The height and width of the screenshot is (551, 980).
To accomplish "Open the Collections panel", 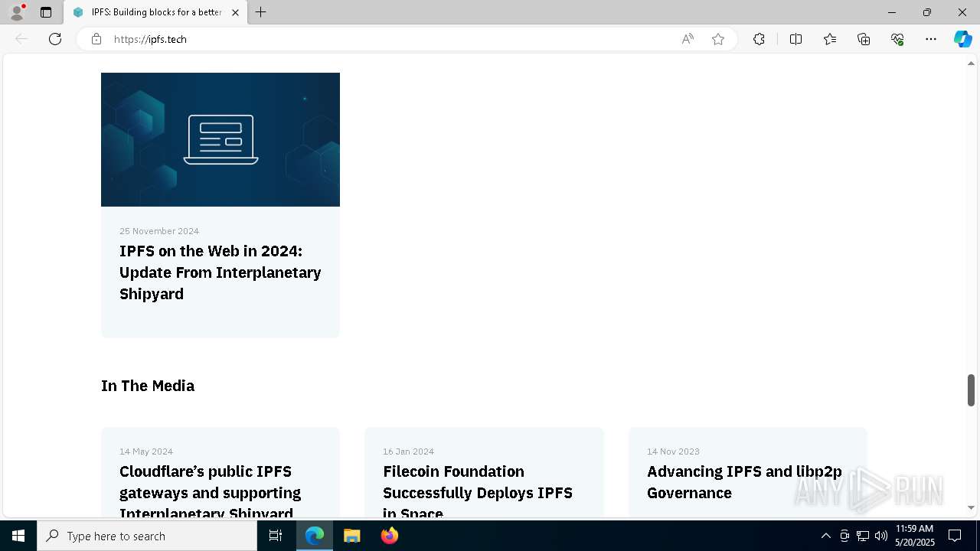I will coord(864,39).
